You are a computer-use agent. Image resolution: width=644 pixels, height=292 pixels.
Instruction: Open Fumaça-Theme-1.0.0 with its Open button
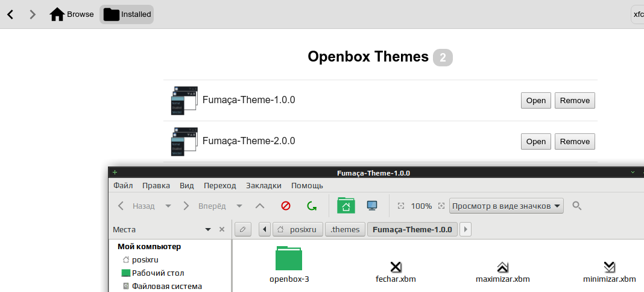click(x=536, y=100)
